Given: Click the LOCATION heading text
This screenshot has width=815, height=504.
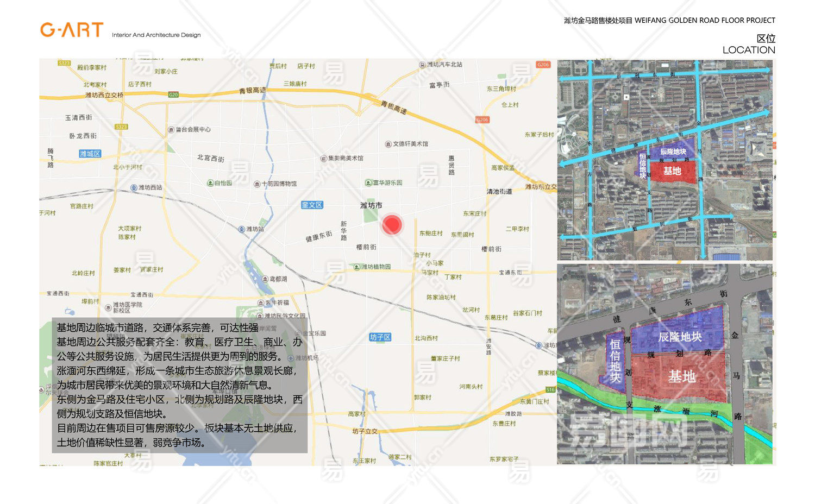Looking at the screenshot, I should (x=748, y=50).
